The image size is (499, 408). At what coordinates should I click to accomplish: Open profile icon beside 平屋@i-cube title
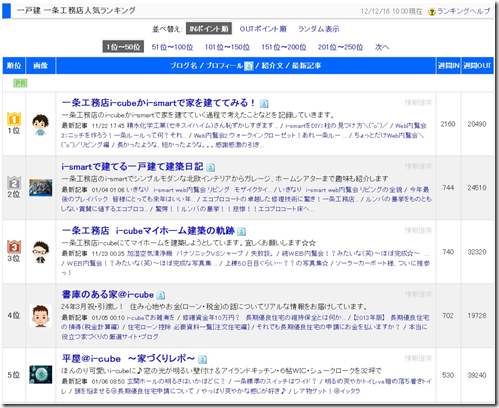202,359
